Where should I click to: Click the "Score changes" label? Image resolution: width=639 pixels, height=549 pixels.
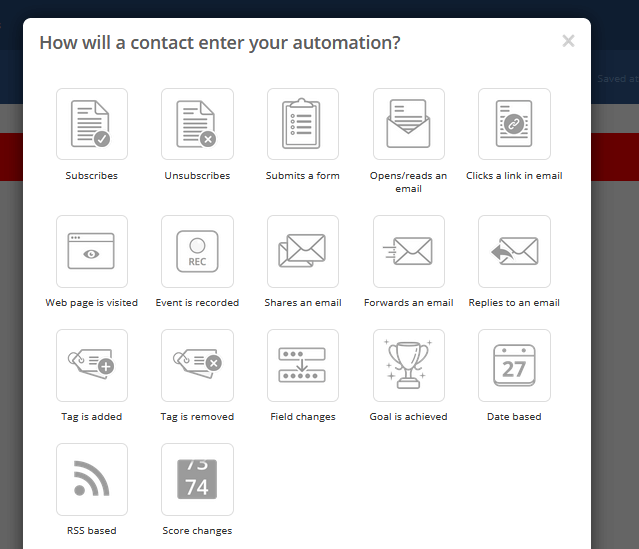pos(197,531)
